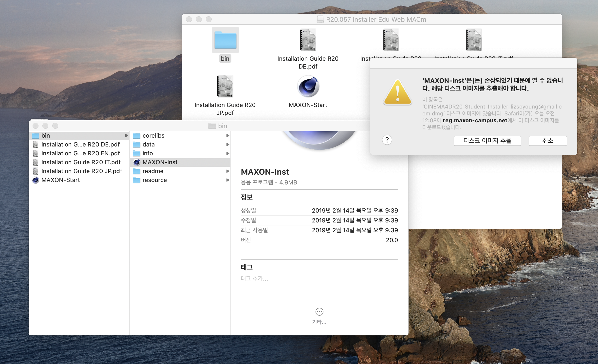Expand data folder arrow
598x364 pixels.
(228, 145)
